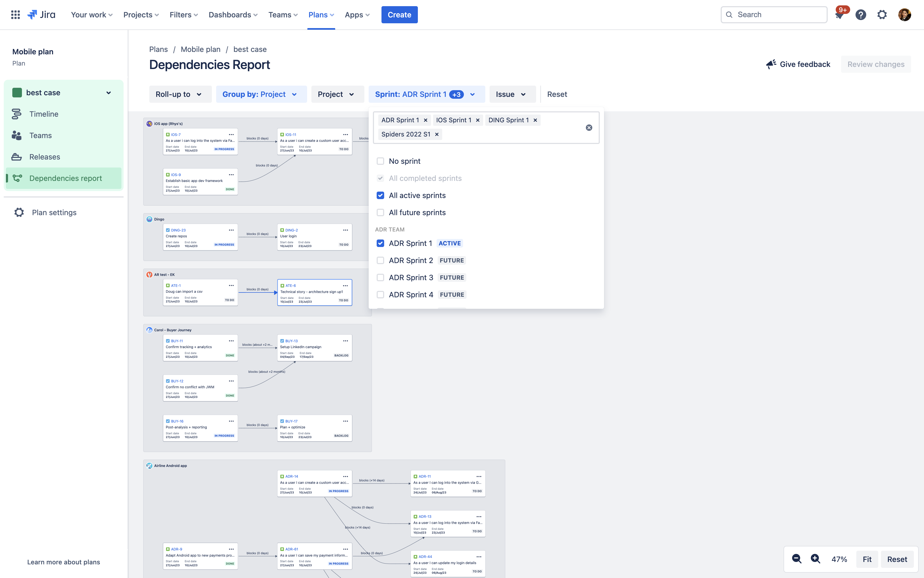The image size is (924, 578).
Task: Remove the IOS Sprint 1 filter chip
Action: click(478, 120)
